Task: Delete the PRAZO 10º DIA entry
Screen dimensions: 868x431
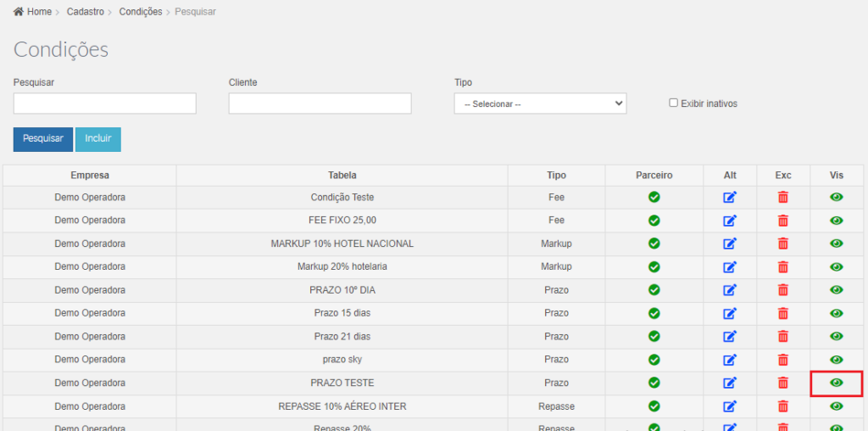Action: click(x=782, y=289)
